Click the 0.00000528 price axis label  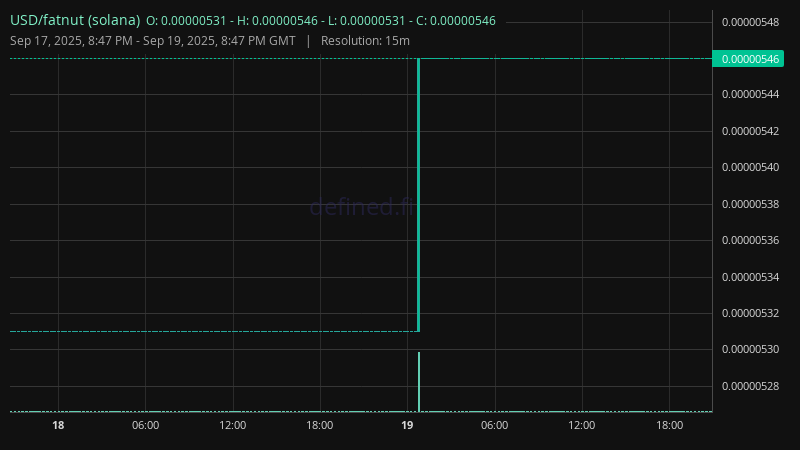[x=751, y=386]
